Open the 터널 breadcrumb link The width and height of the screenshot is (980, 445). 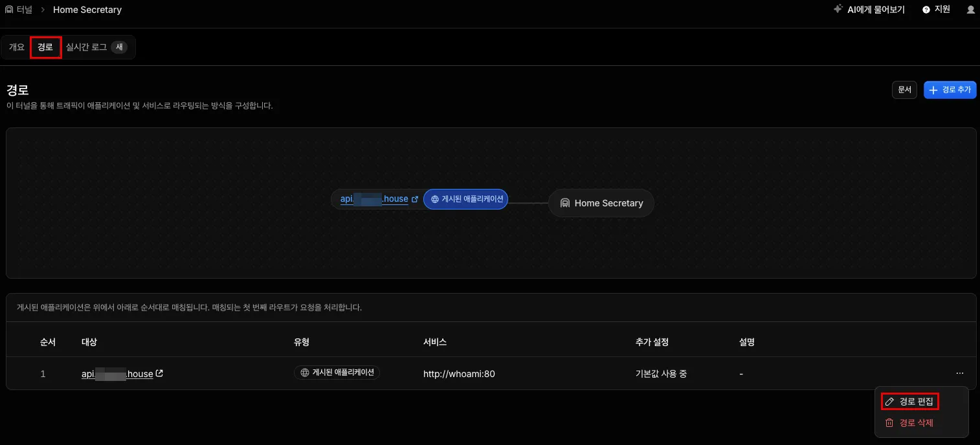point(25,10)
